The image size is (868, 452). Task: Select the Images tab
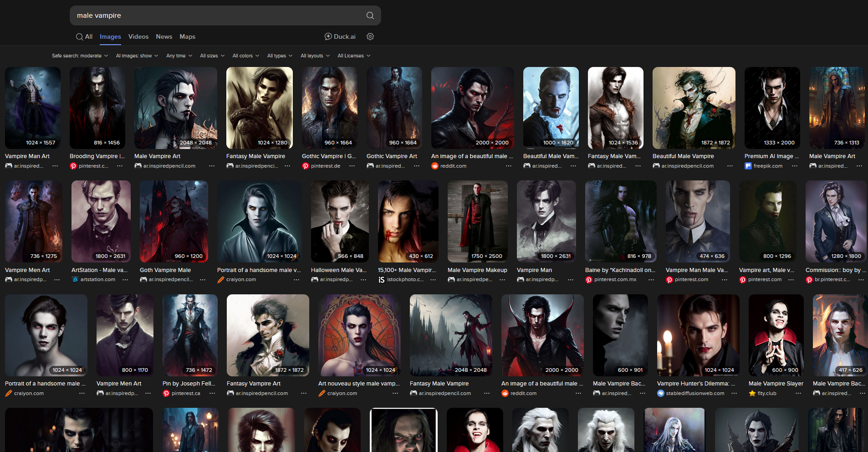coord(110,36)
